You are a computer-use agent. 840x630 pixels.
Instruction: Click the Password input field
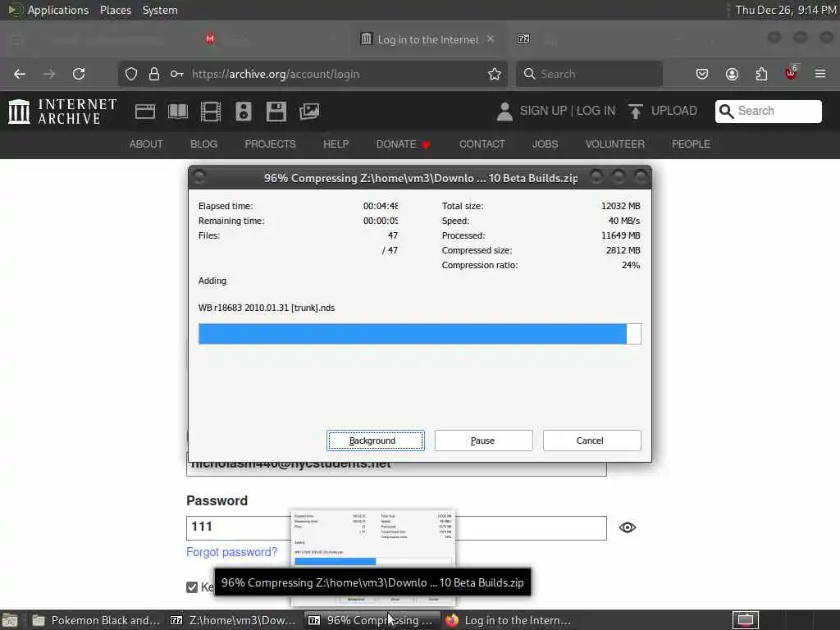click(396, 527)
